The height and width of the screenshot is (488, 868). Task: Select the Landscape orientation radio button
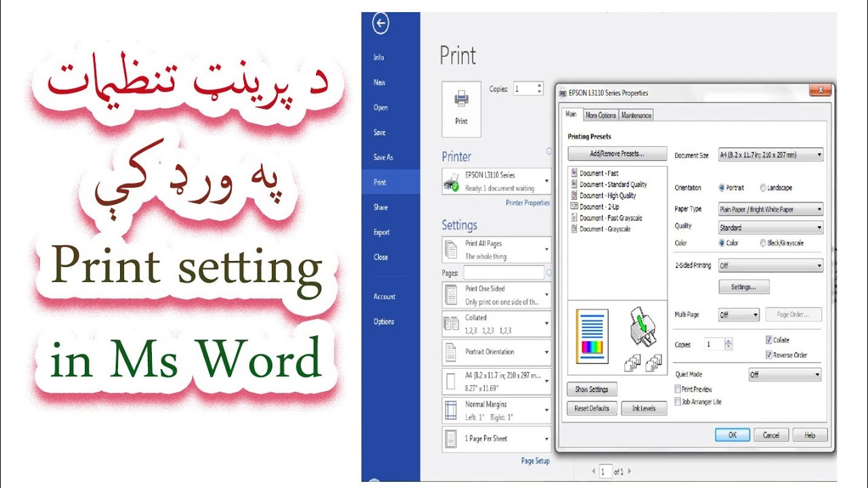(764, 188)
